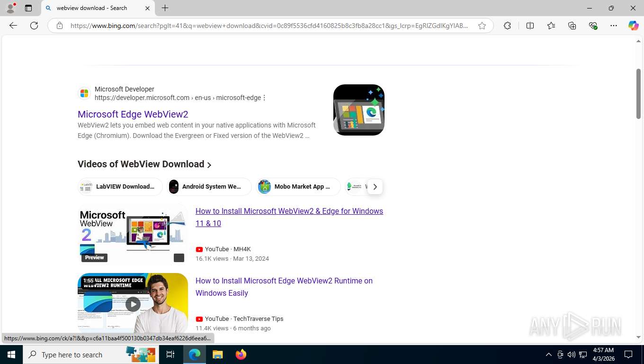
Task: Open Microsoft Edge WebView2 result link
Action: [133, 114]
